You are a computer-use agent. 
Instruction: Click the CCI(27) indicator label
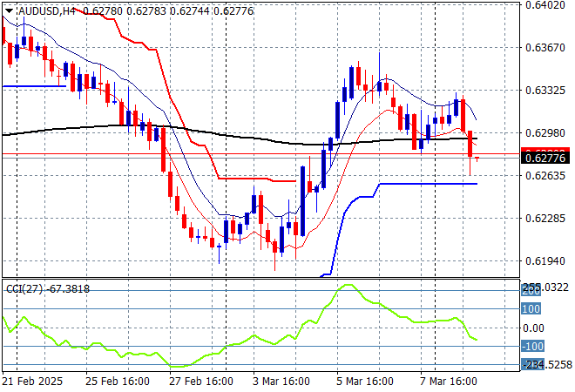(24, 288)
